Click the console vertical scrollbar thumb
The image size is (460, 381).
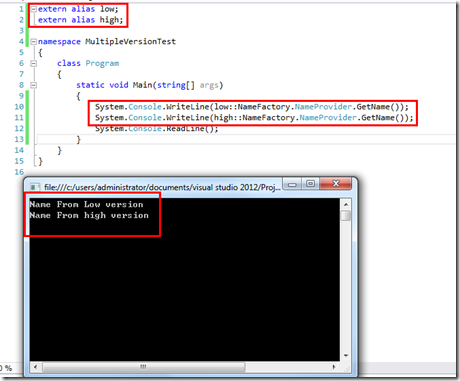346,215
